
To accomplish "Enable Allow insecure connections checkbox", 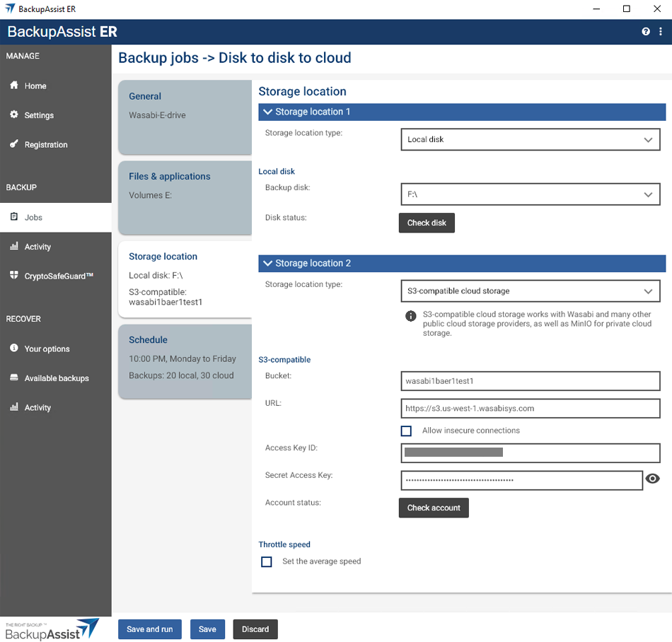I will coord(406,431).
